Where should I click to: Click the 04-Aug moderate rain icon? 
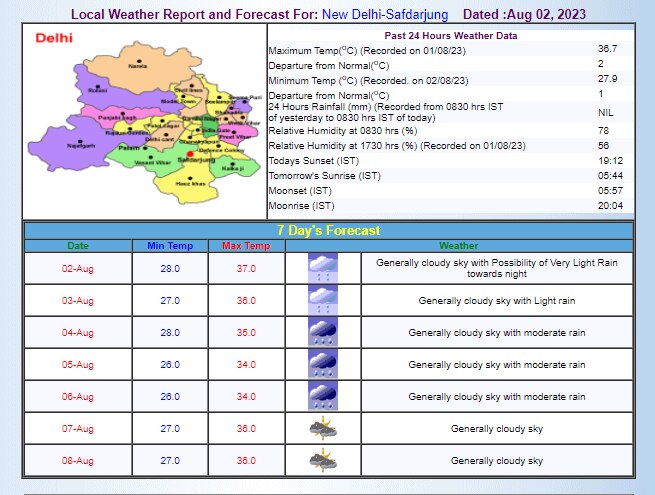tap(322, 332)
